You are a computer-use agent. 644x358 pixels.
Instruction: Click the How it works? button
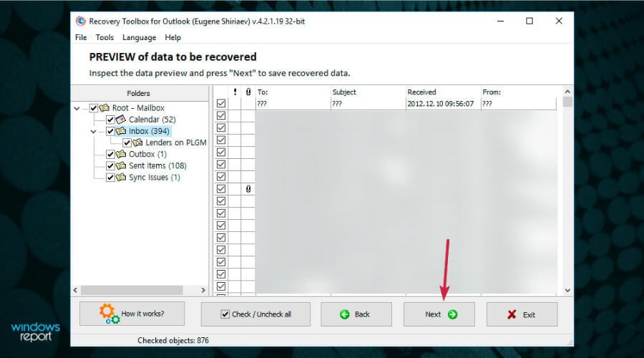(x=132, y=314)
